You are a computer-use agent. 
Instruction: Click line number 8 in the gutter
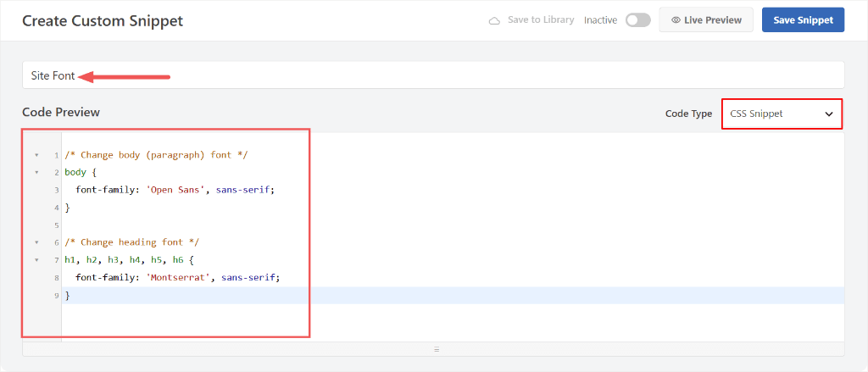[57, 278]
